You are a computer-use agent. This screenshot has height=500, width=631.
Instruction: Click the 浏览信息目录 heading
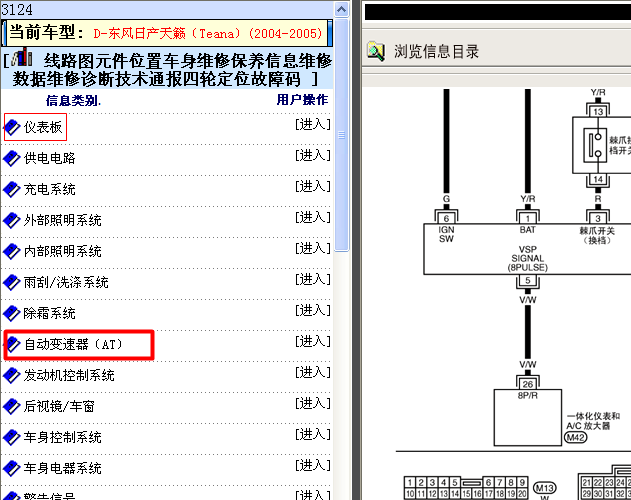coord(436,52)
